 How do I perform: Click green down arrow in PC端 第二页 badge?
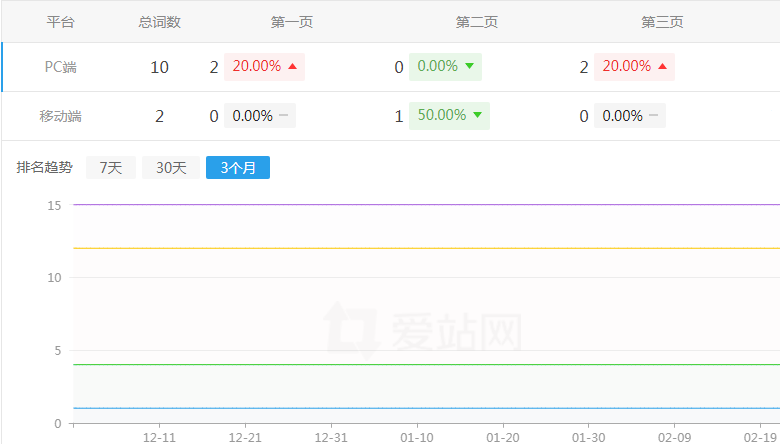[x=469, y=67]
